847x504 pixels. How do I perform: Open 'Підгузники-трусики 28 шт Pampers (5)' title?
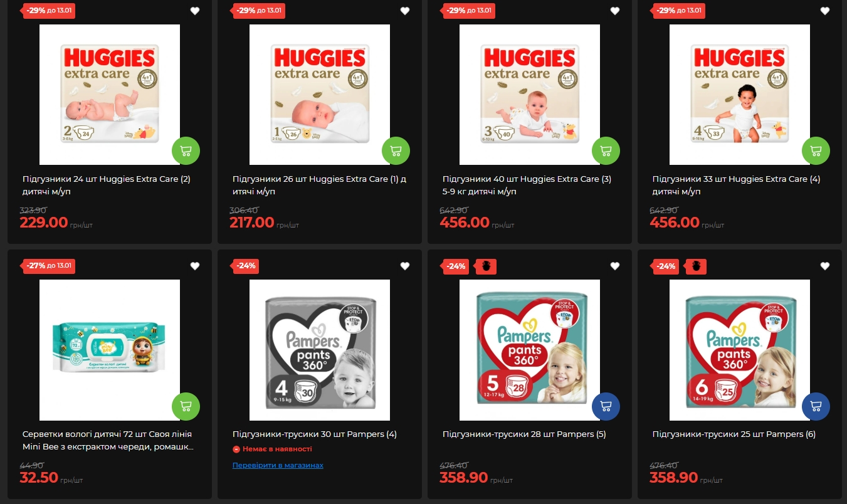point(524,434)
